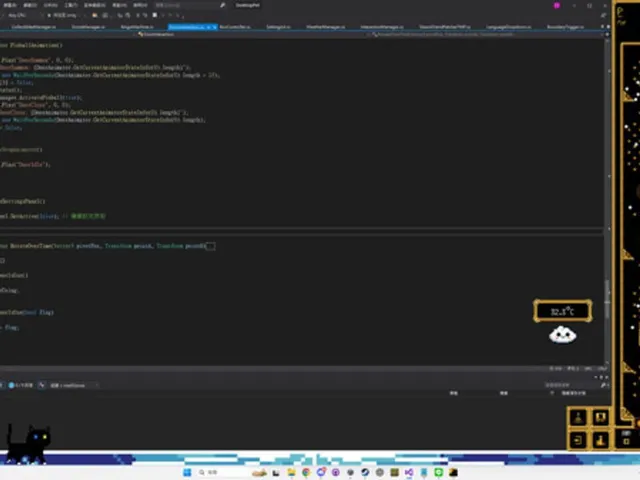Expand the collapsed method body ellipsis box

tap(210, 246)
